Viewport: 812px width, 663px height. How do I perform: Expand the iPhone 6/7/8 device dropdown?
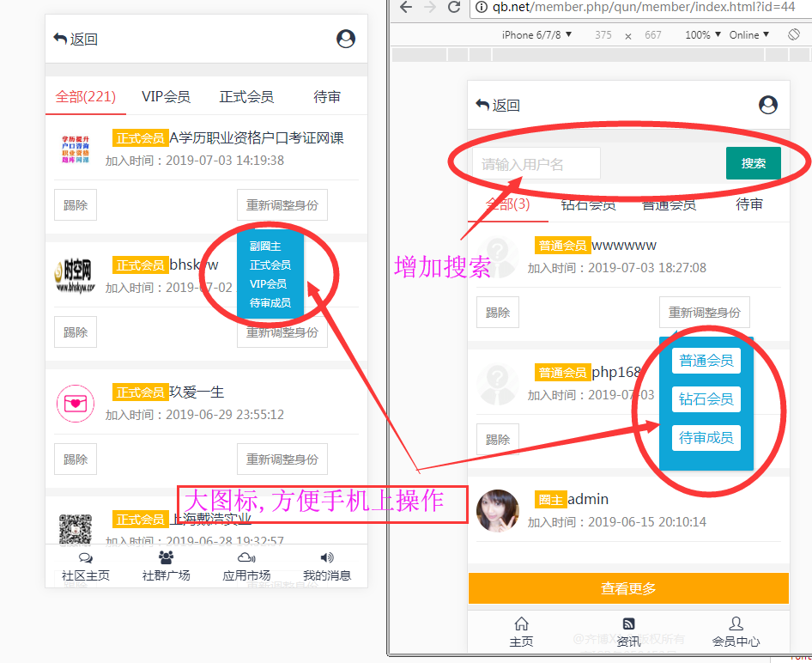click(536, 35)
